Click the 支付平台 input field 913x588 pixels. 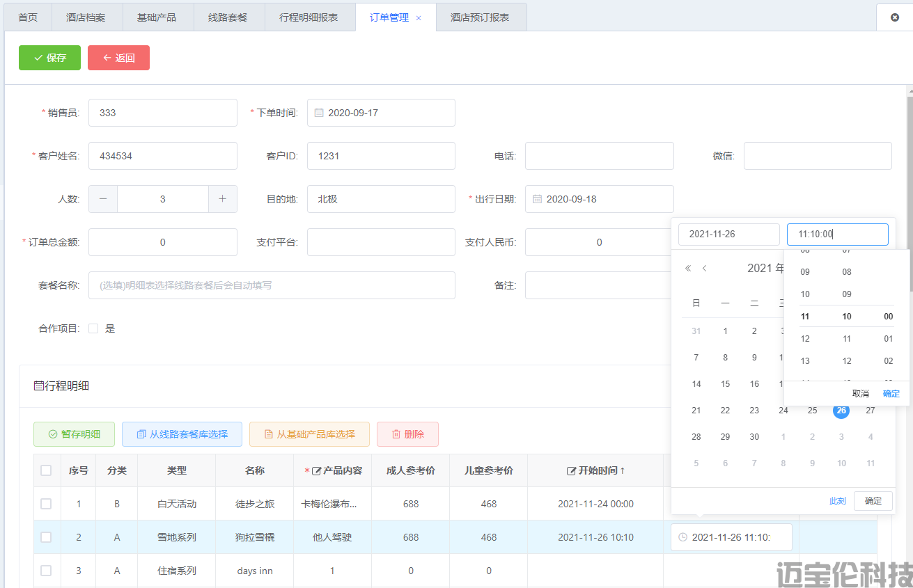(x=381, y=242)
